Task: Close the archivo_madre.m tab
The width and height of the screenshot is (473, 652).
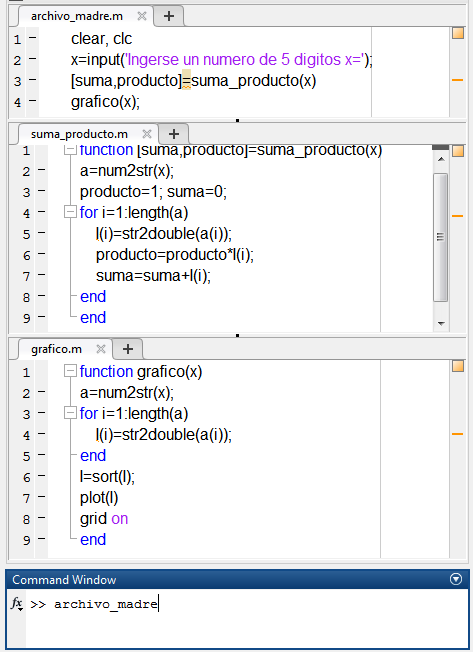Action: click(x=142, y=16)
